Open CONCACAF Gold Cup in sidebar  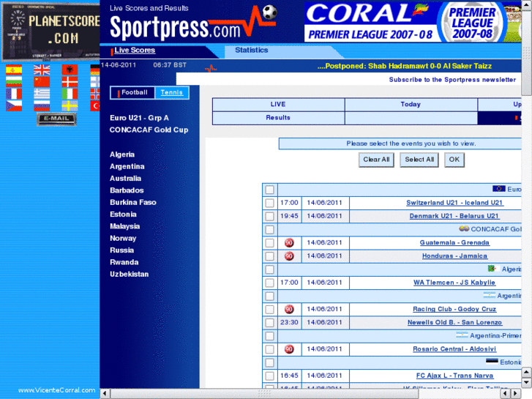[149, 130]
